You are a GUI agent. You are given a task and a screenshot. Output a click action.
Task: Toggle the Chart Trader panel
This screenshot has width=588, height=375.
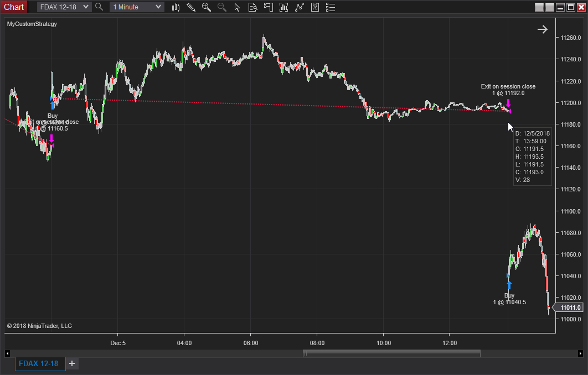(268, 7)
